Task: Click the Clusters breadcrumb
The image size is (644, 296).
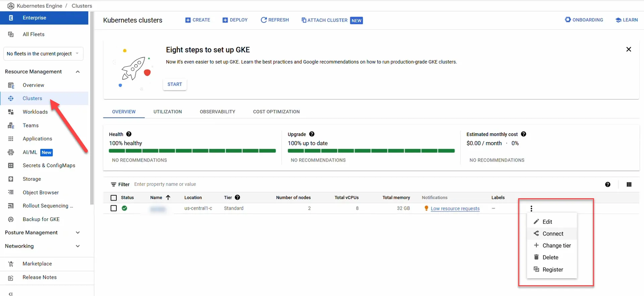Action: (82, 6)
